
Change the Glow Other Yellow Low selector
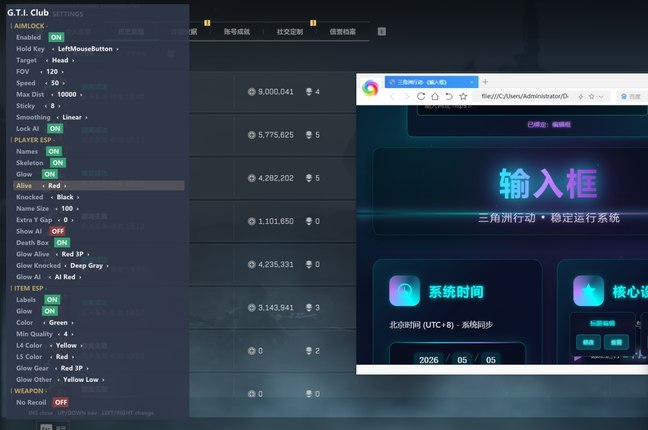click(x=81, y=380)
